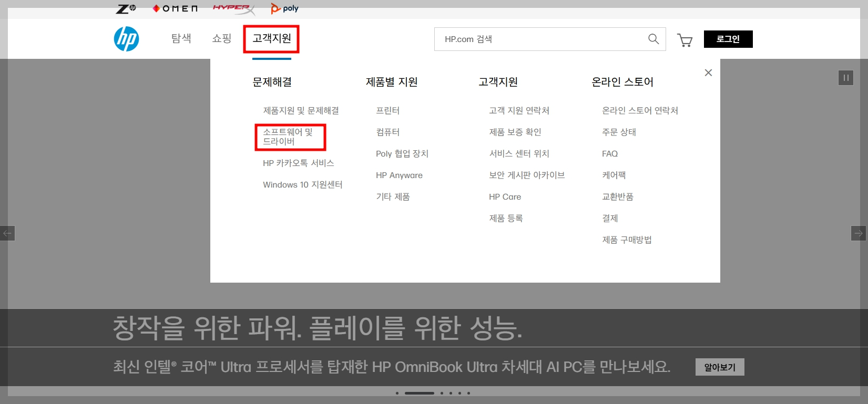Close the support mega menu
Viewport: 868px width, 404px height.
point(708,72)
